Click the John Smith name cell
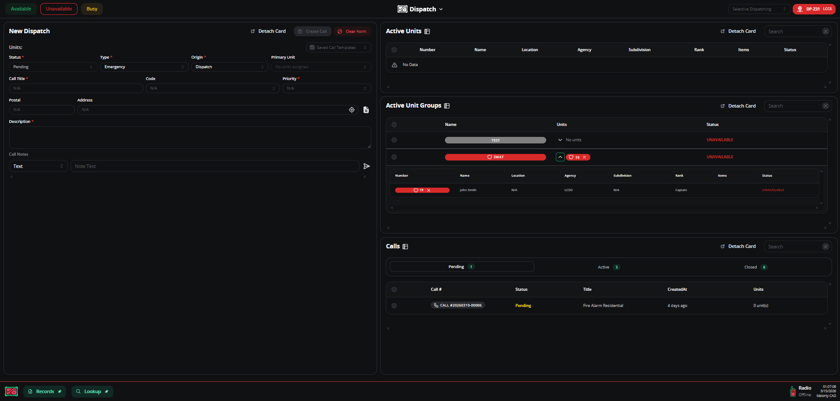Viewport: 840px width, 401px height. 468,190
